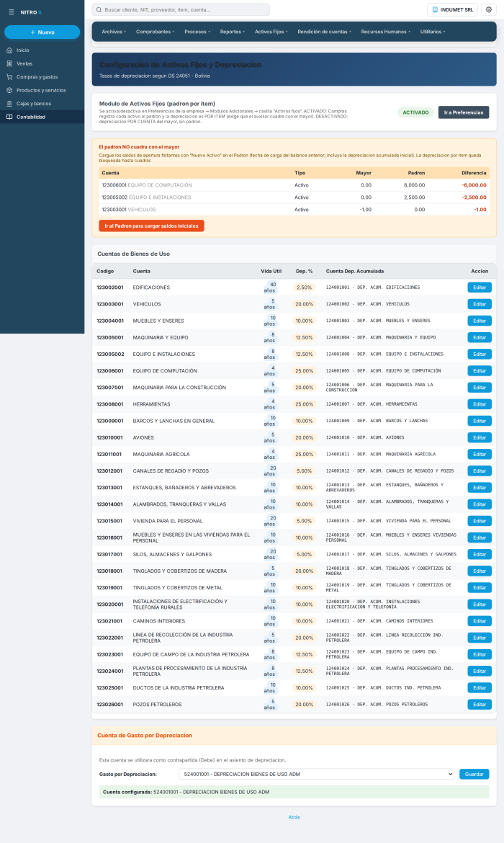Image resolution: width=504 pixels, height=843 pixels.
Task: Open the settings gear icon
Action: 488,9
